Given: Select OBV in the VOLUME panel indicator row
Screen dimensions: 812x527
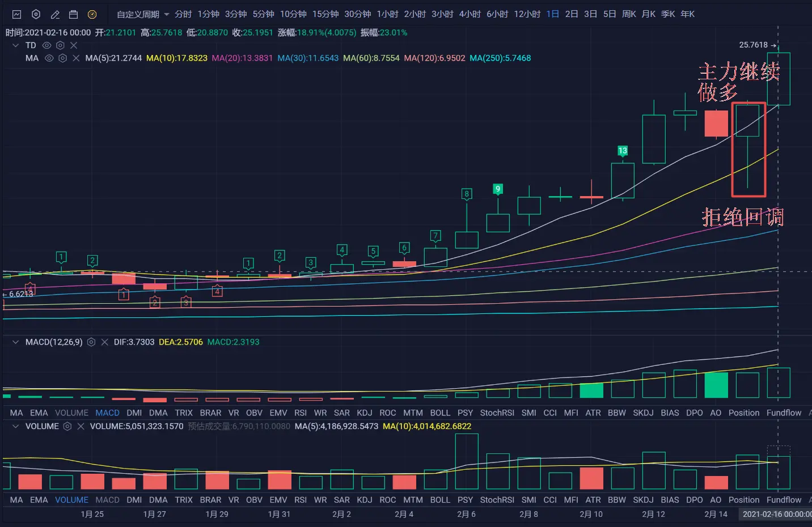Looking at the screenshot, I should [254, 500].
